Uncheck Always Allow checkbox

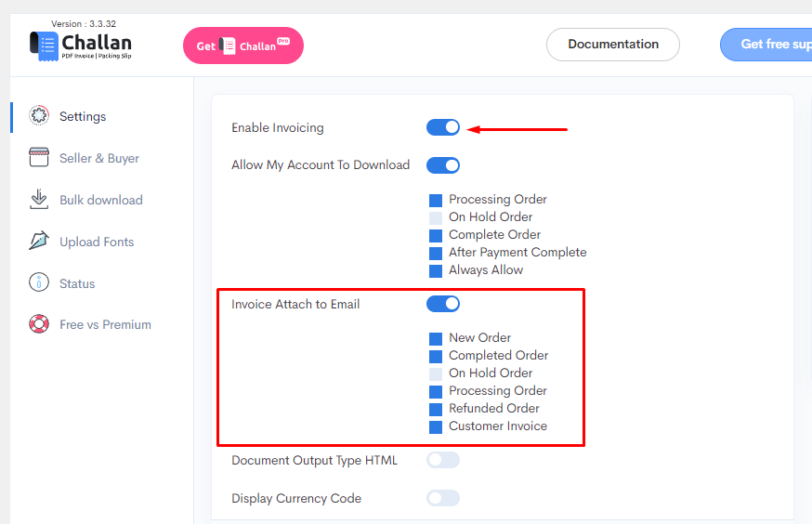click(436, 270)
